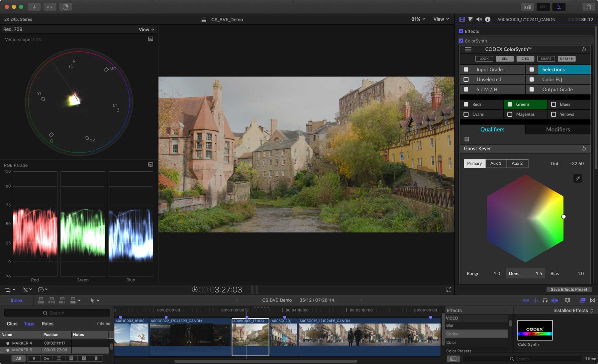
Task: Enable the Magentas selection checkbox
Action: click(x=510, y=114)
